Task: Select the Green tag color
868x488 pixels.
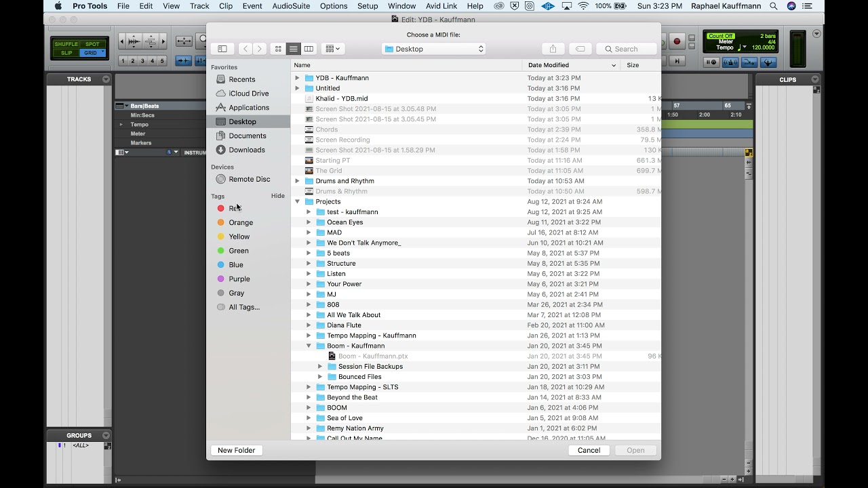Action: (x=233, y=251)
